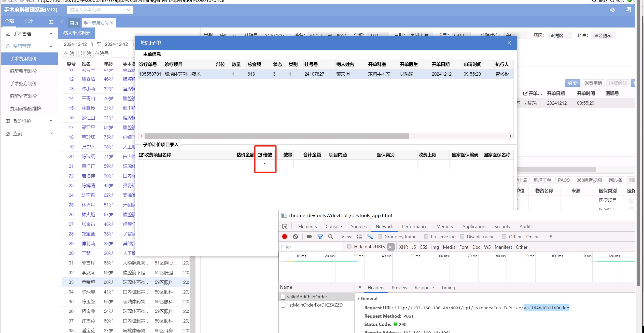Enable the Preserve log checkbox
The width and height of the screenshot is (644, 333).
click(426, 237)
